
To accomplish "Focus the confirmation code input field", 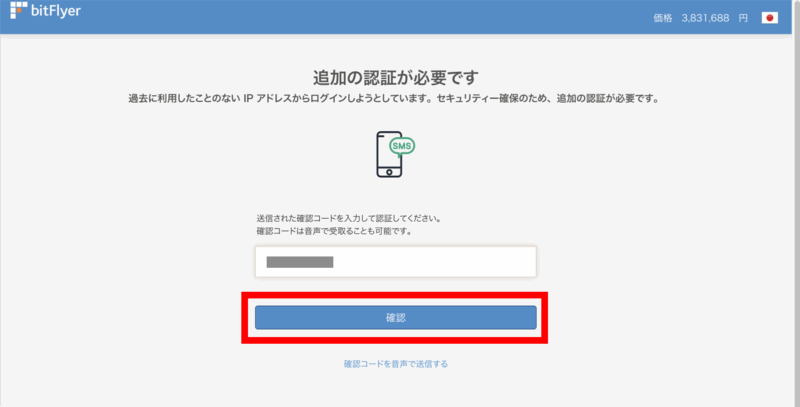I will [x=395, y=262].
